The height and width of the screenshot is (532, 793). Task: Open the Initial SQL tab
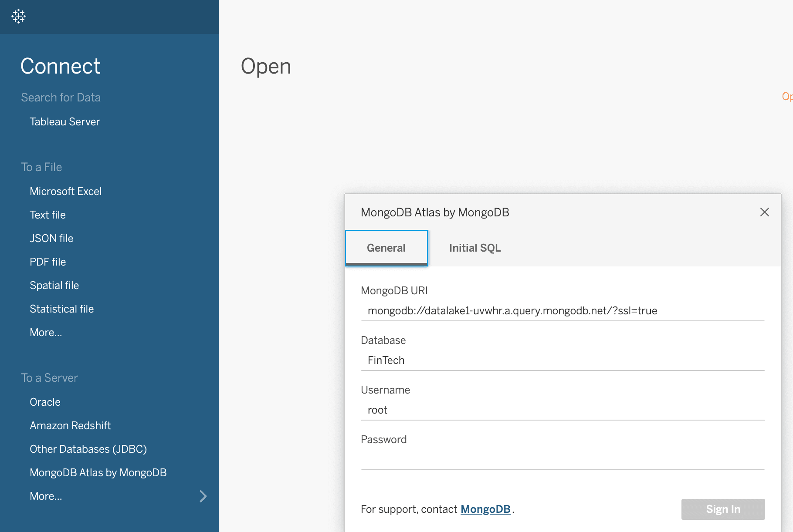475,248
